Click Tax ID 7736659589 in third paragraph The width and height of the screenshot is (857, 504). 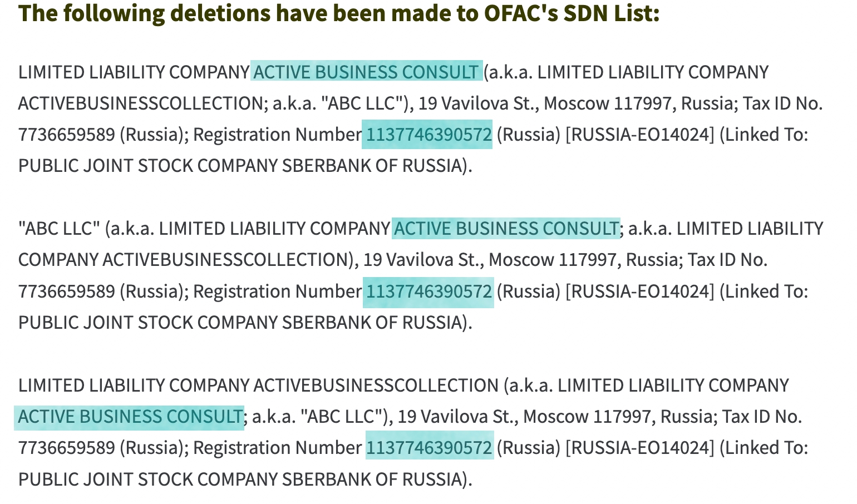tap(66, 448)
